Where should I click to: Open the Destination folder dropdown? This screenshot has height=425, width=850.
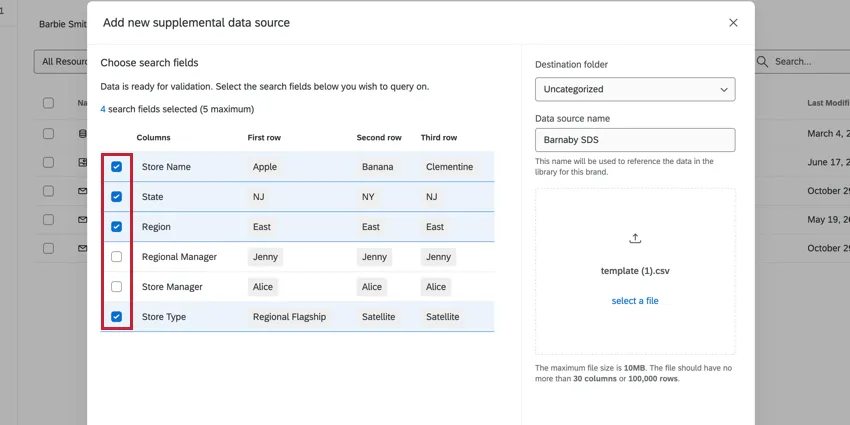coord(634,89)
